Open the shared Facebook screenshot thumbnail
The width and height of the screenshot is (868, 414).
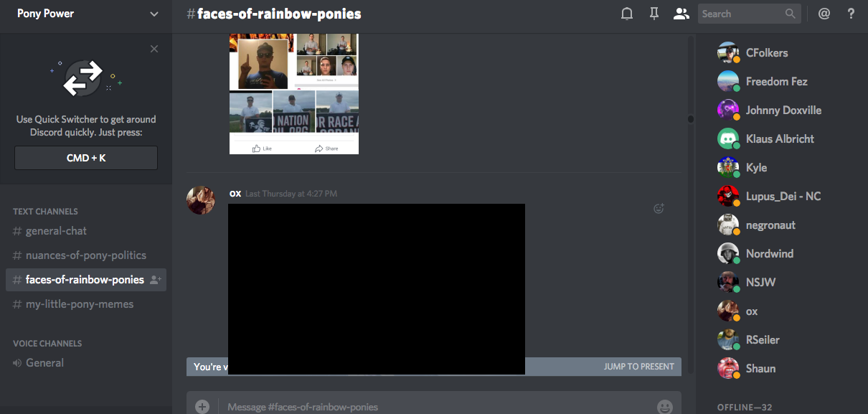click(x=293, y=93)
